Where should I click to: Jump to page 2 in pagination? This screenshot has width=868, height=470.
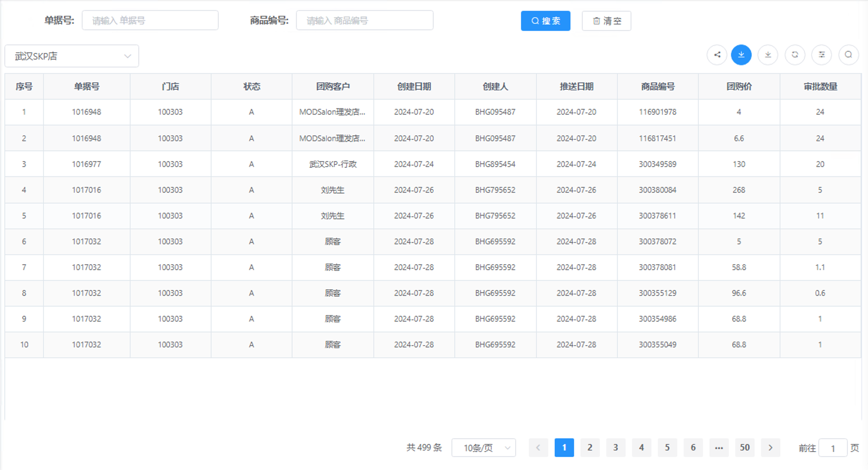click(x=590, y=447)
